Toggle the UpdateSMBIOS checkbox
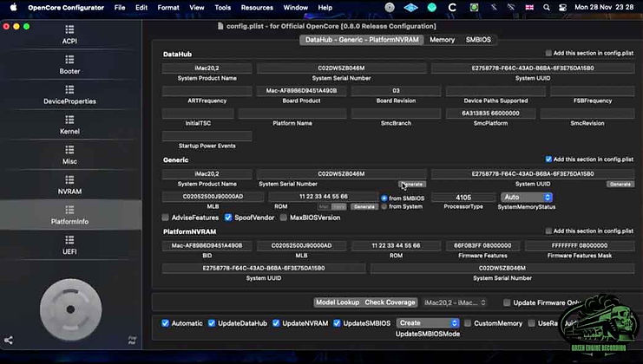 (337, 323)
